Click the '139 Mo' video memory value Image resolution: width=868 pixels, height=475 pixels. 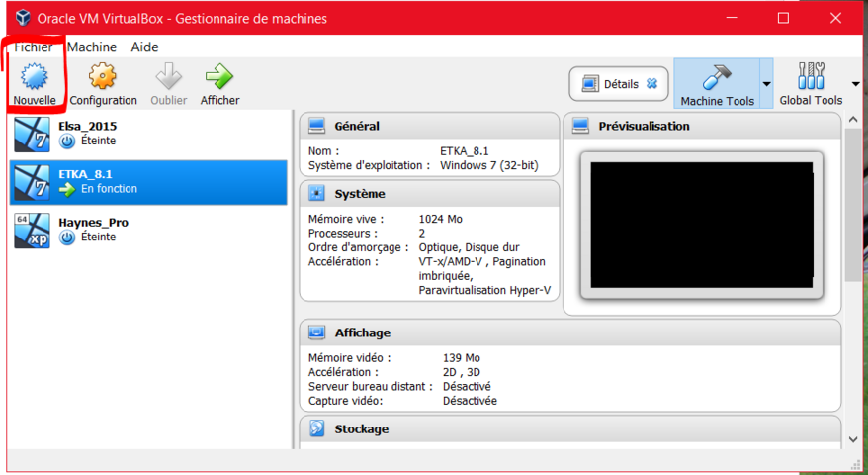point(461,358)
